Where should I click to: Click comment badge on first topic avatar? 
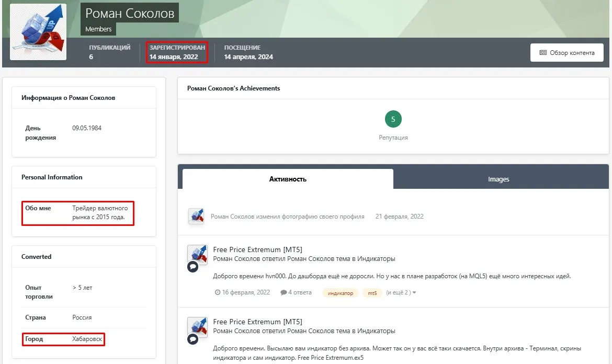pyautogui.click(x=193, y=267)
